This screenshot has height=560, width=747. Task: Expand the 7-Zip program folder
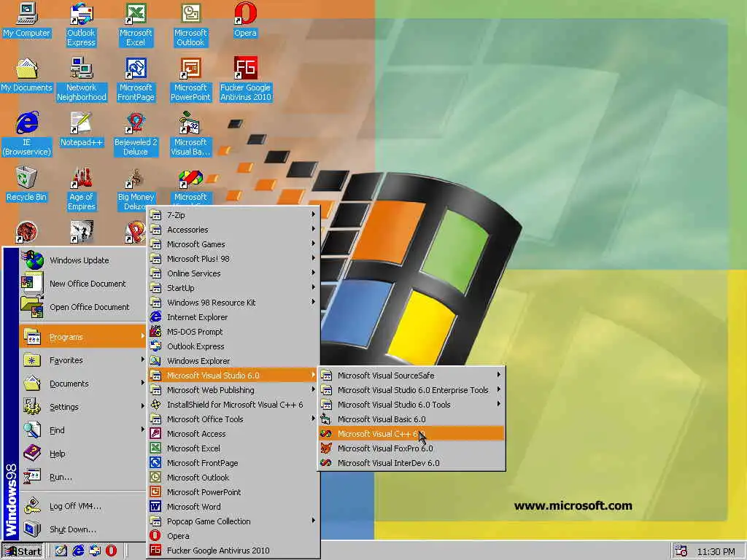click(233, 215)
